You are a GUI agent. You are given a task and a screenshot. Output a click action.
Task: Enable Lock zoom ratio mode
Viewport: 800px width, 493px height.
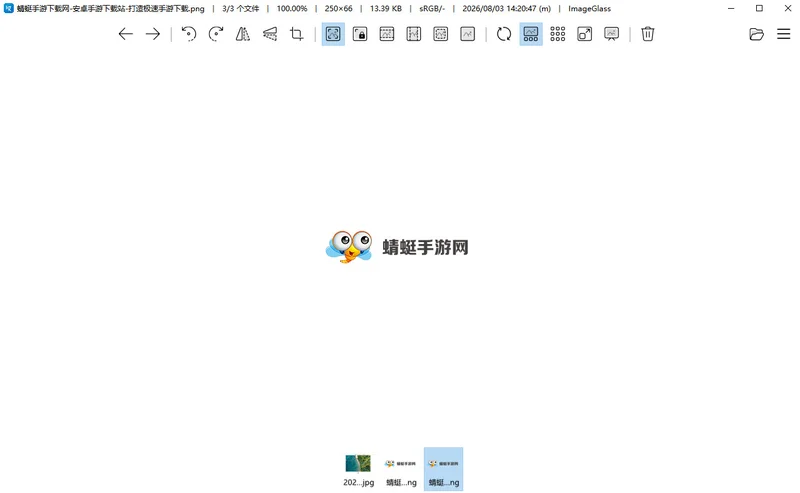[x=360, y=34]
